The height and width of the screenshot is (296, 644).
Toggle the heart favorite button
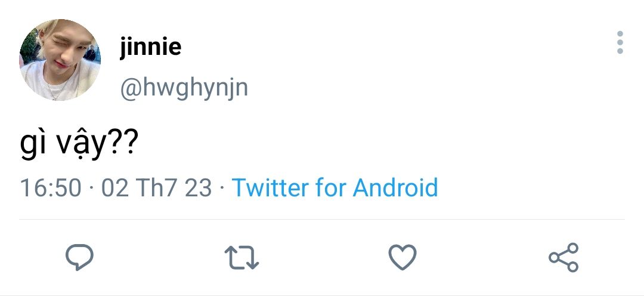pos(402,257)
